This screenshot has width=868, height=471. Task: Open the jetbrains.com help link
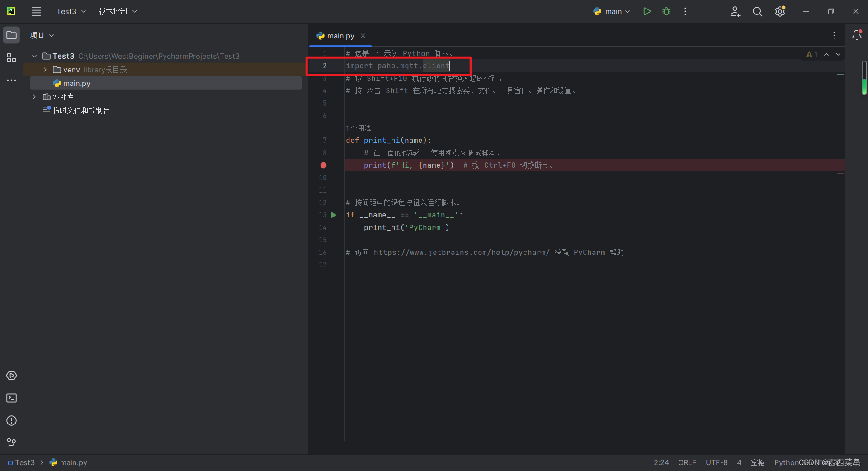tap(462, 253)
